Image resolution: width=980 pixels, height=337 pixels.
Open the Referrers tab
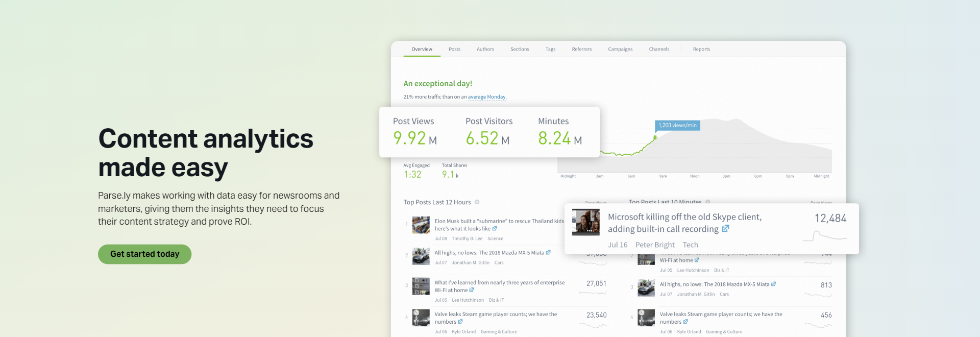click(x=581, y=49)
